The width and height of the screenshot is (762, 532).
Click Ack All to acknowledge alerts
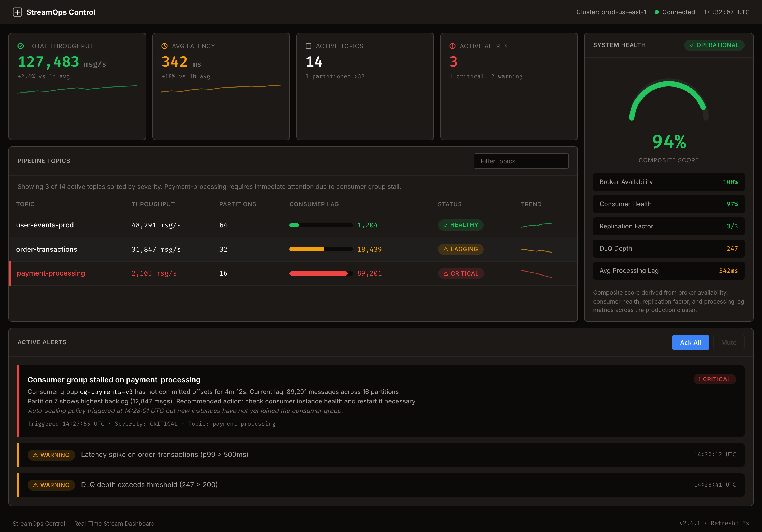[690, 342]
